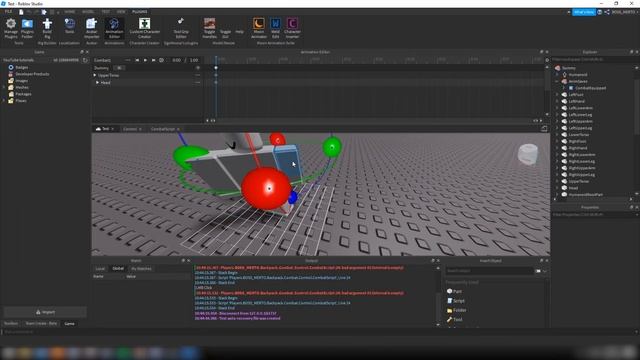This screenshot has width=640, height=360.
Task: Select Developer Products in the Game panel
Action: click(x=32, y=74)
